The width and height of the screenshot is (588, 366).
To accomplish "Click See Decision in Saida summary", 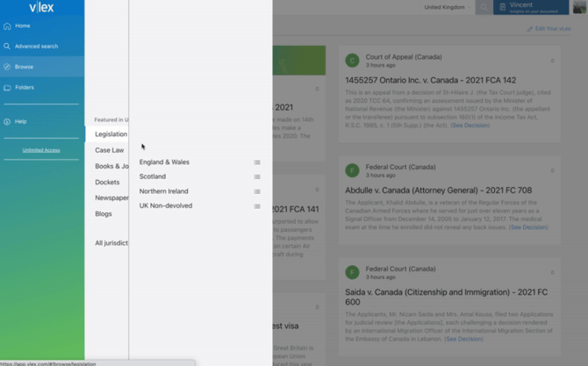I will coord(463,339).
